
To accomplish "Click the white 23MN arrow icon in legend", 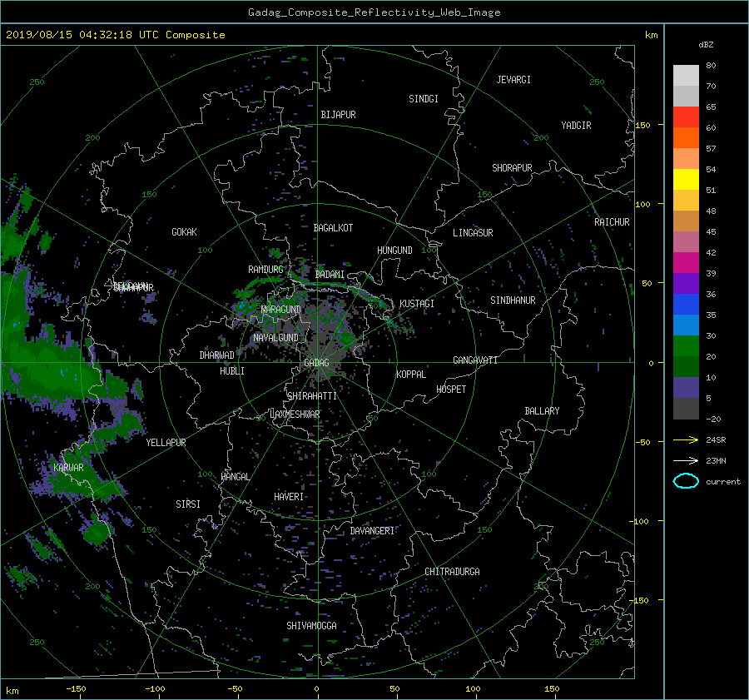I will pos(686,460).
